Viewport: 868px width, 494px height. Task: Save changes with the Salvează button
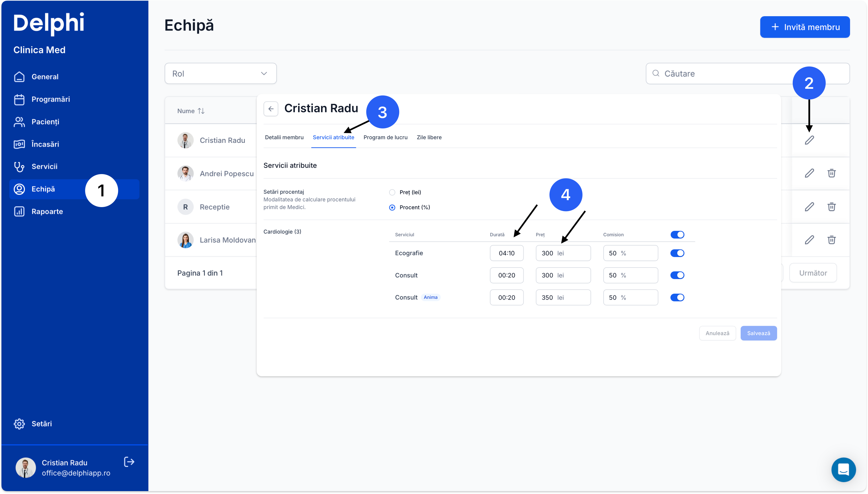(x=758, y=333)
